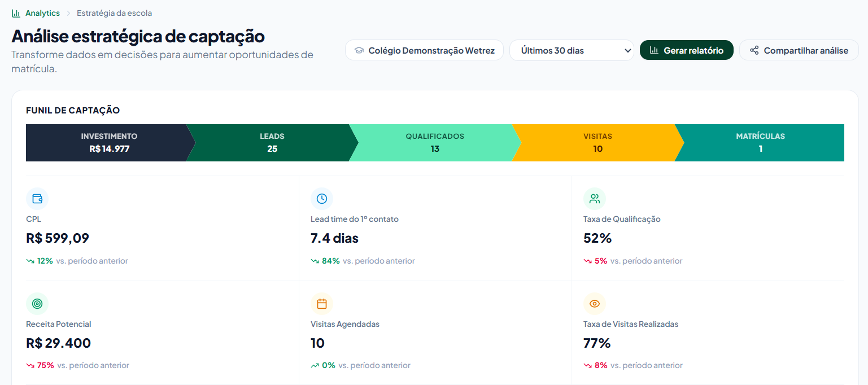Click the Lead time clock icon
The width and height of the screenshot is (868, 385).
tap(322, 199)
